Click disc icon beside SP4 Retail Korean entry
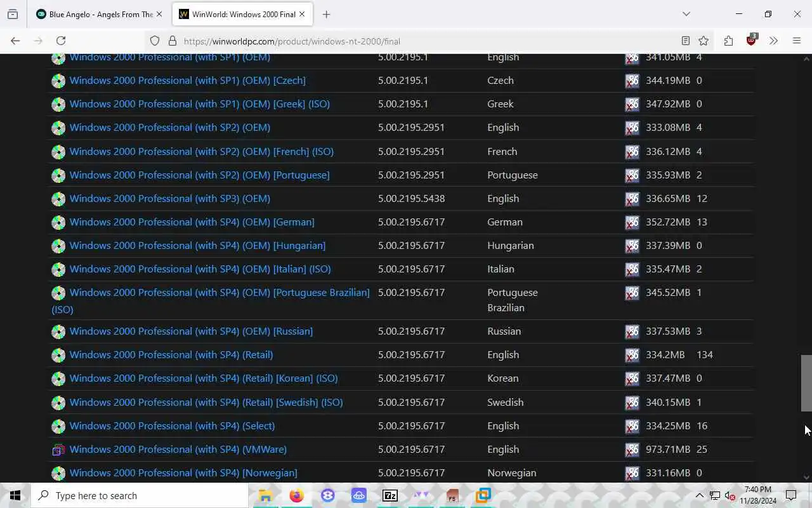The image size is (812, 508). click(58, 379)
